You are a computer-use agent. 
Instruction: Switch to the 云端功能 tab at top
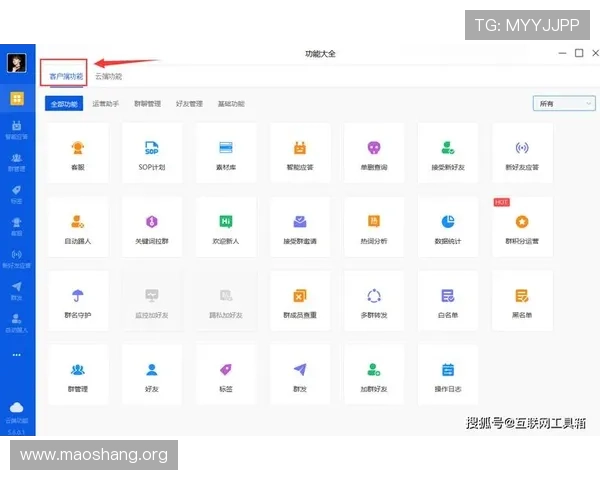tap(108, 76)
